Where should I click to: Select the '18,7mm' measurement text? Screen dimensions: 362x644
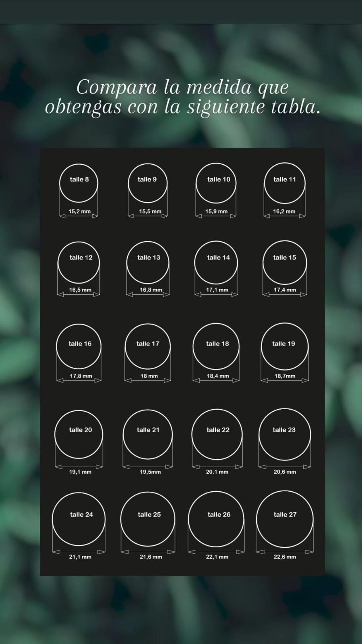pos(285,376)
